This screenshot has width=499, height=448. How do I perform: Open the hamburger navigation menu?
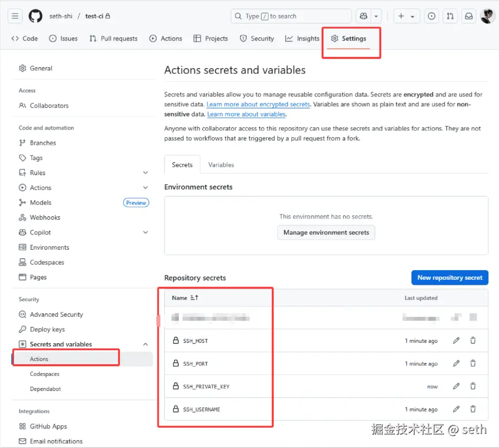click(x=15, y=16)
